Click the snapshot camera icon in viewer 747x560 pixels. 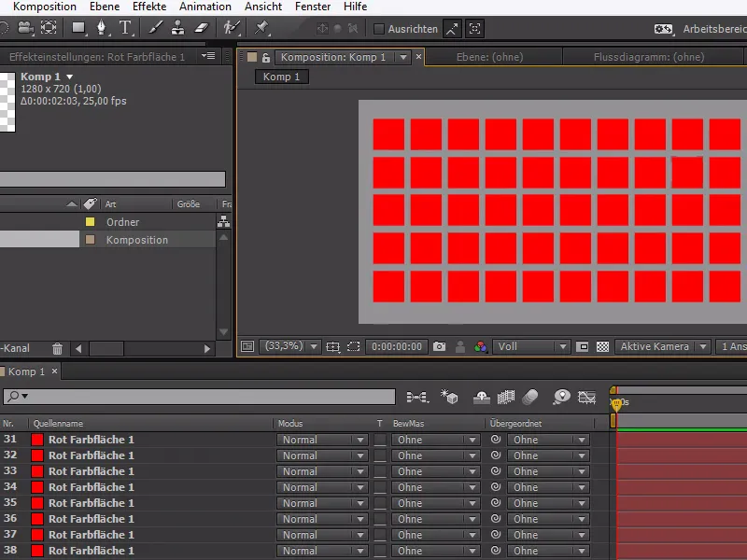point(439,346)
